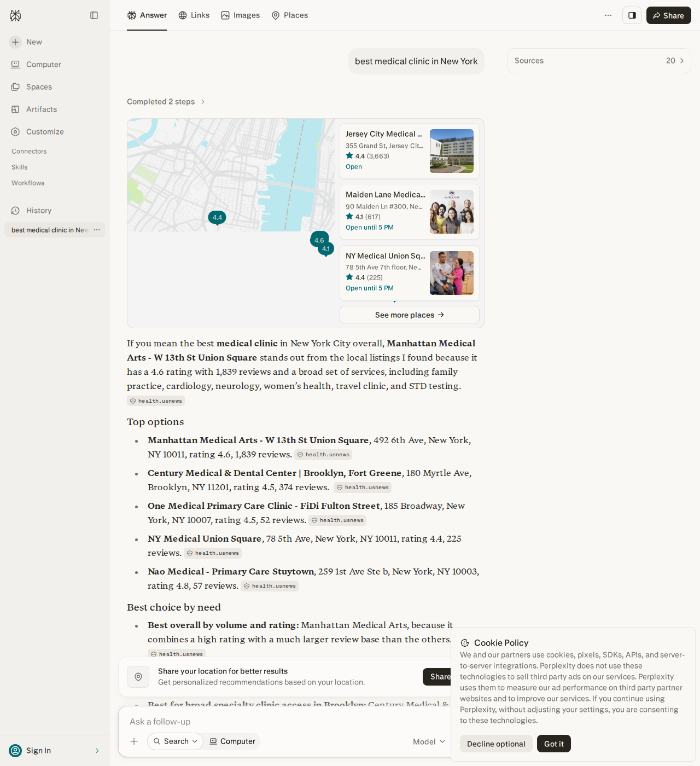
Task: Switch to the Images tab
Action: tap(241, 15)
